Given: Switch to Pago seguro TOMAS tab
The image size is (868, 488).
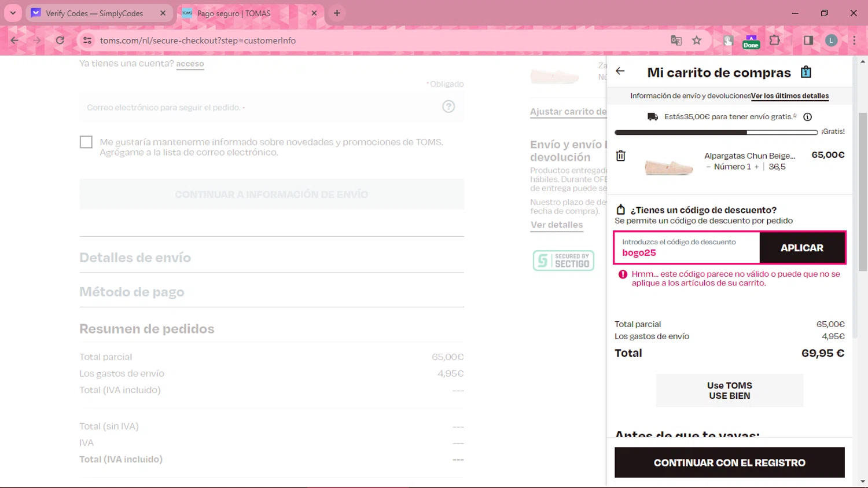Looking at the screenshot, I should coord(251,13).
